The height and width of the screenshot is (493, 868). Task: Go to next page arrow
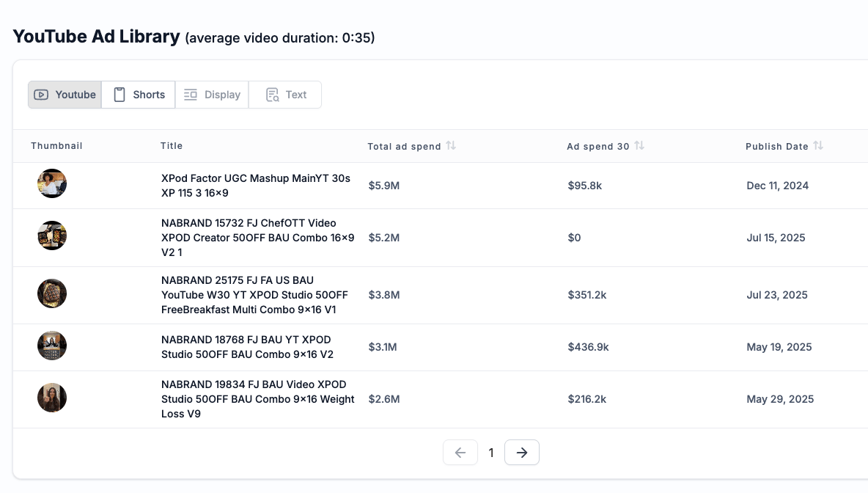tap(522, 453)
